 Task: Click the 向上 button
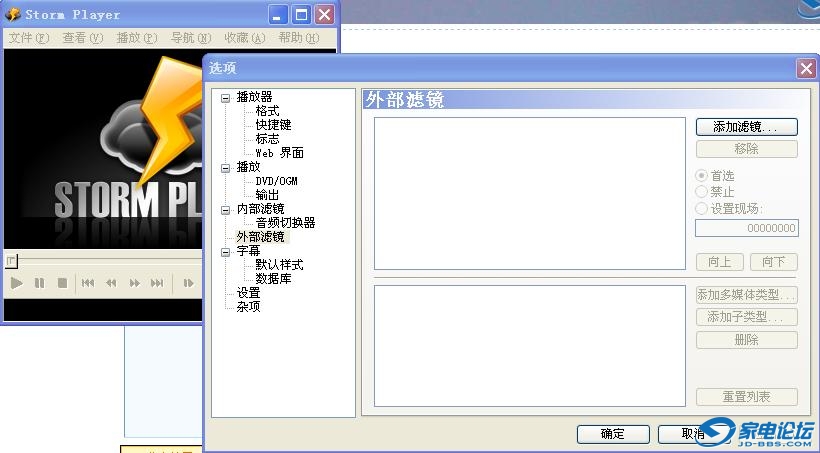click(720, 262)
